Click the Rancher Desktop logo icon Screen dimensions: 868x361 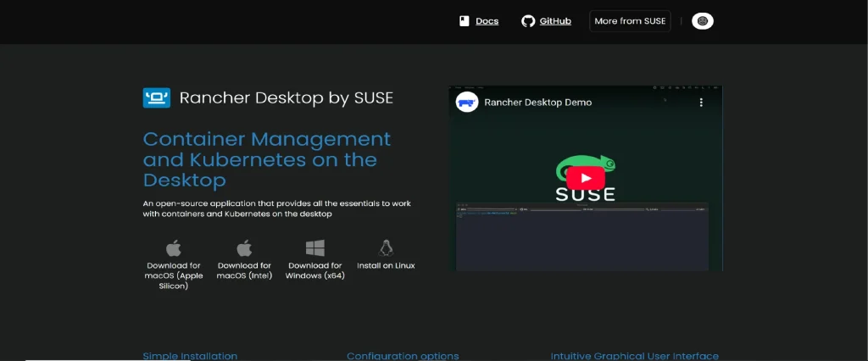(157, 98)
